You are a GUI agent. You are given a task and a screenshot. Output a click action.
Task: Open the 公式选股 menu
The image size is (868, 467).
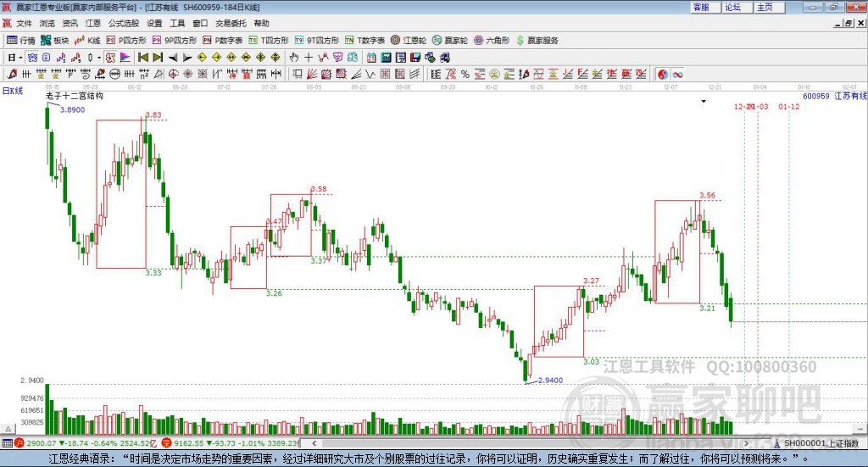point(124,23)
